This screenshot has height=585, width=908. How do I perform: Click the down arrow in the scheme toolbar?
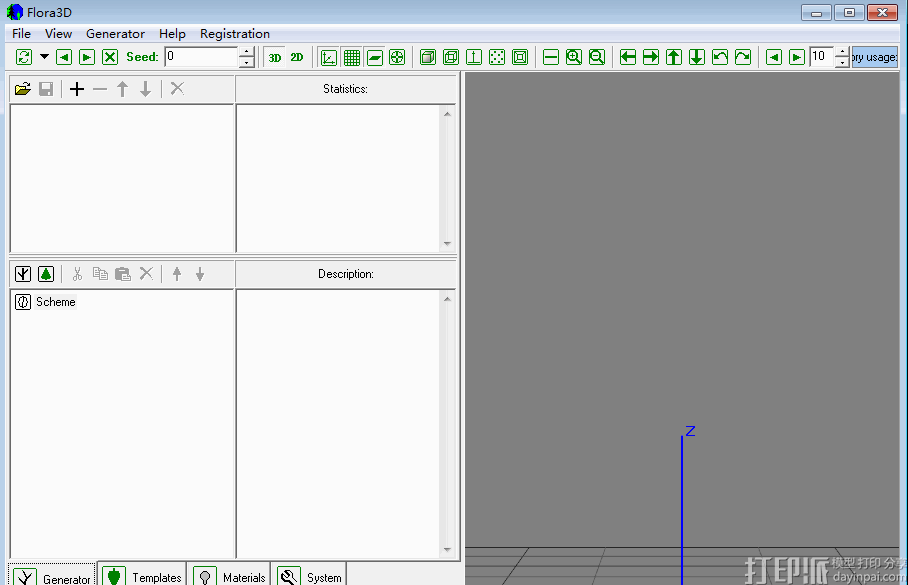[200, 274]
